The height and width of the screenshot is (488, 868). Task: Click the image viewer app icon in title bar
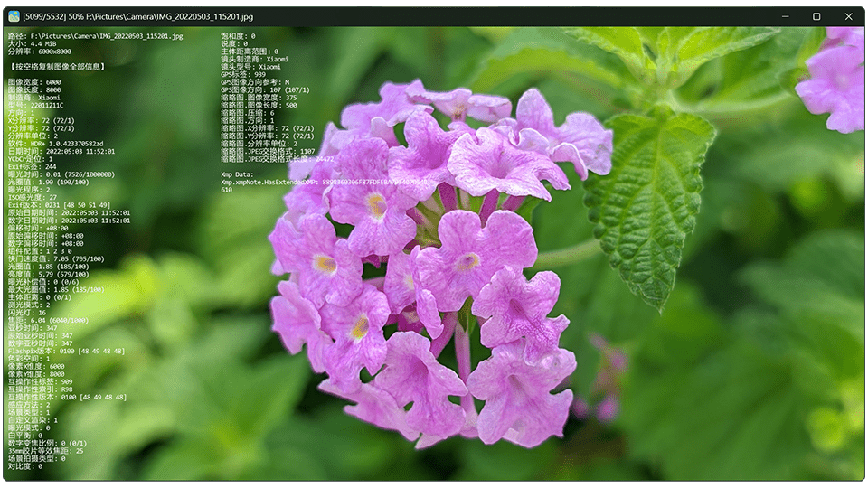[14, 16]
